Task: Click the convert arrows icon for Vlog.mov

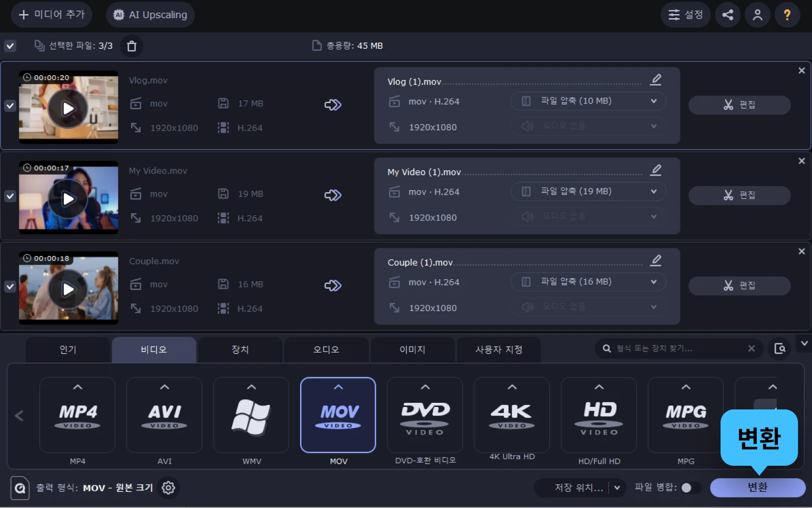Action: [x=333, y=105]
